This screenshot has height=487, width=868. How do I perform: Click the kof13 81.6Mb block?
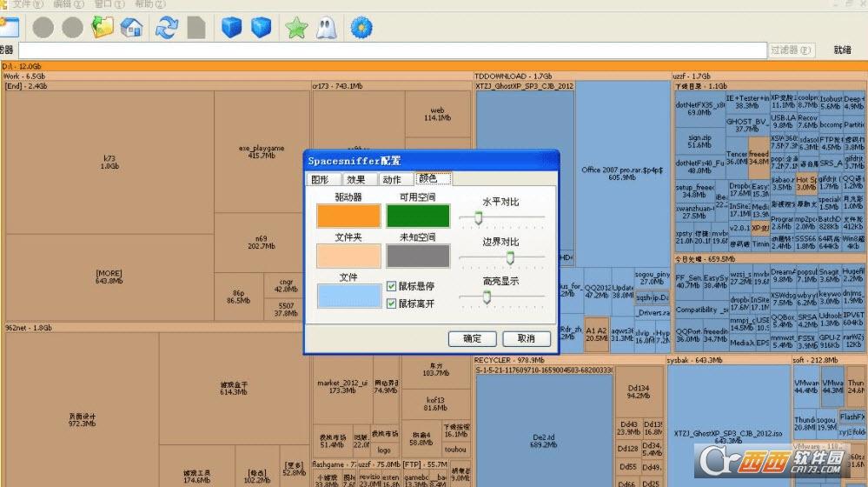tap(435, 404)
